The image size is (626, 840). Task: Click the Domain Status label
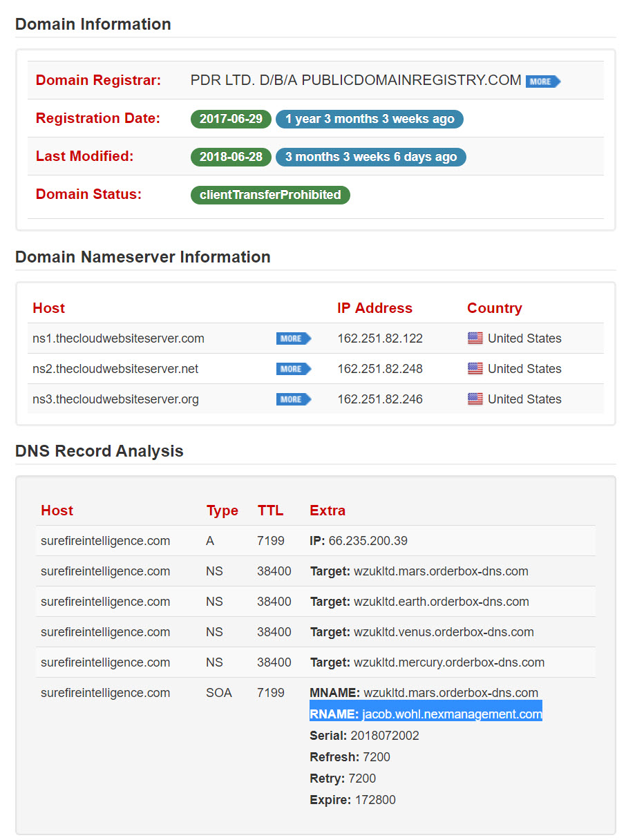pos(88,194)
